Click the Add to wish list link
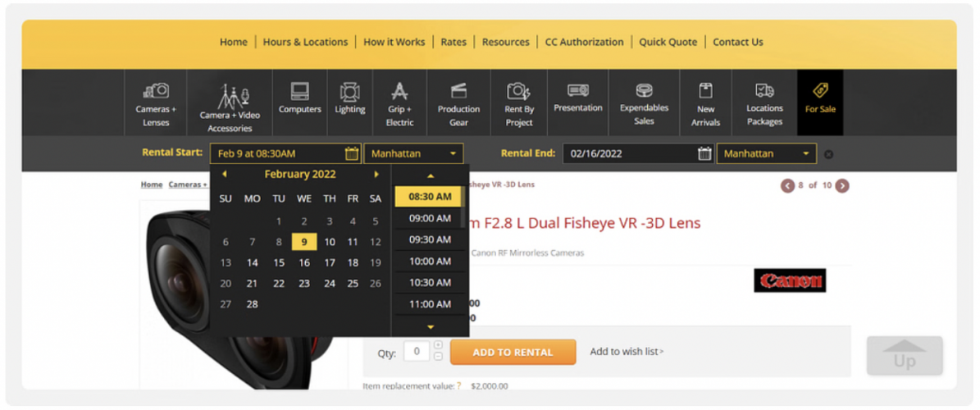This screenshot has height=410, width=980. [627, 352]
